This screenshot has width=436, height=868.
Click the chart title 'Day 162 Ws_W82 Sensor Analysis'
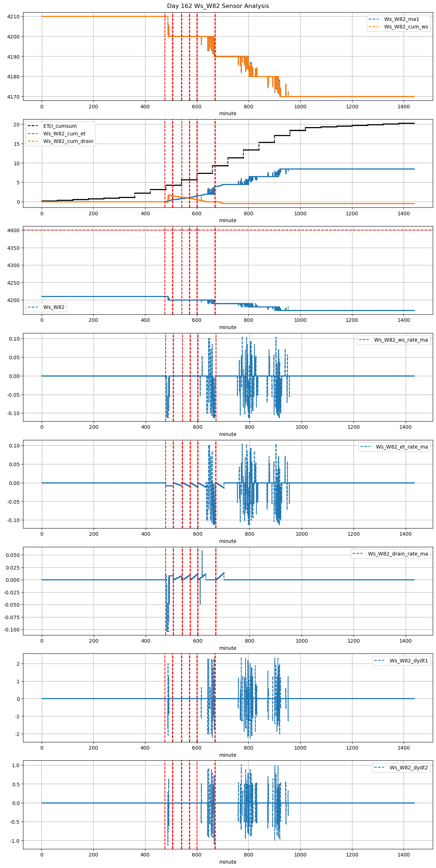click(x=218, y=6)
